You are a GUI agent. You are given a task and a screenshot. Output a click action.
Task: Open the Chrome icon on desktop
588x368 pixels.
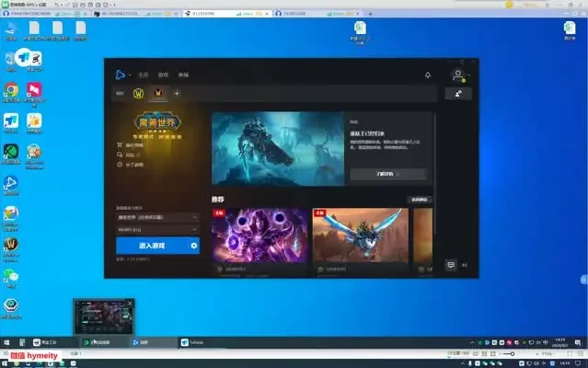(11, 90)
